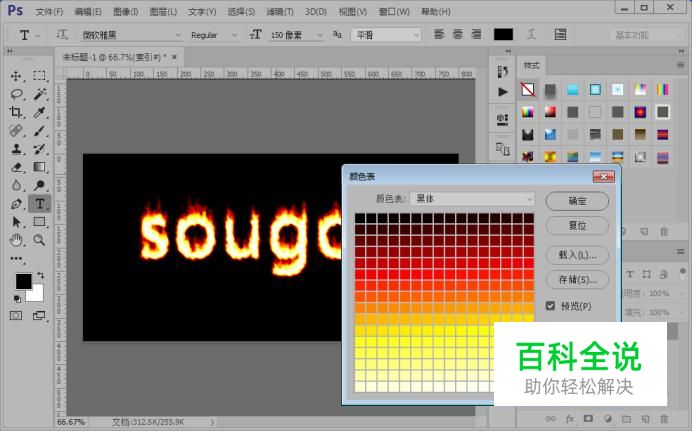The width and height of the screenshot is (692, 431).
Task: Select the Move tool
Action: [16, 76]
